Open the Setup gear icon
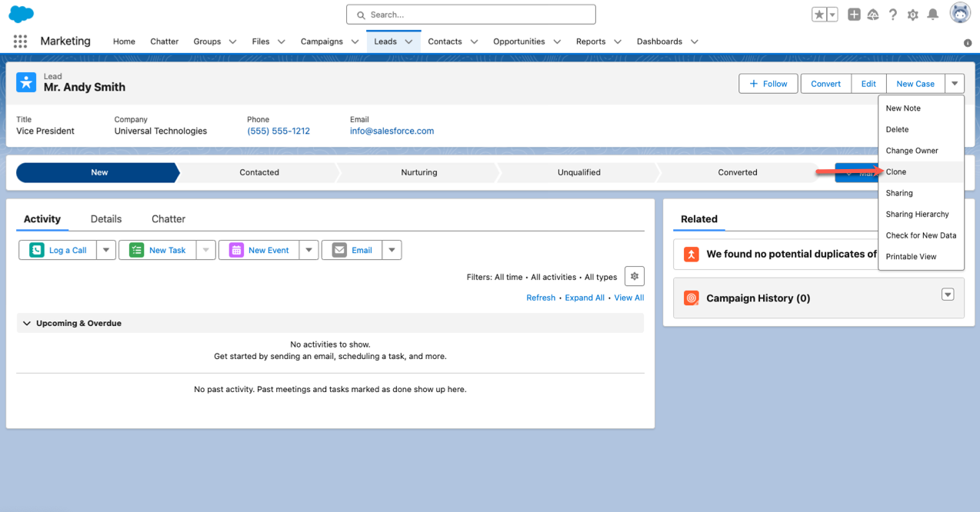The height and width of the screenshot is (512, 980). 913,15
